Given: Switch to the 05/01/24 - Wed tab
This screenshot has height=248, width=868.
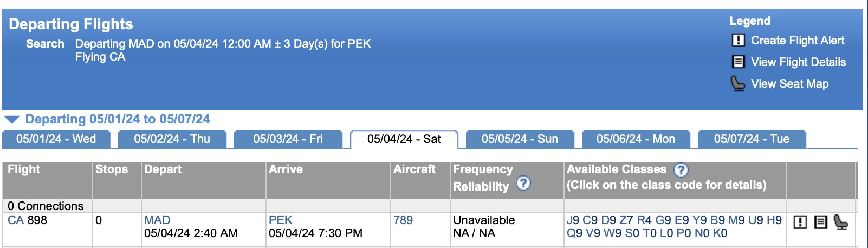Looking at the screenshot, I should pyautogui.click(x=56, y=139).
